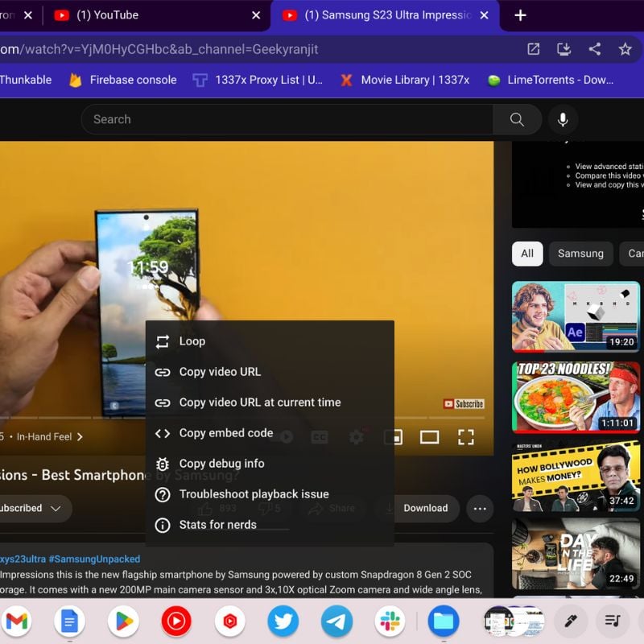Click the video title text
The height and width of the screenshot is (644, 644).
[119, 475]
